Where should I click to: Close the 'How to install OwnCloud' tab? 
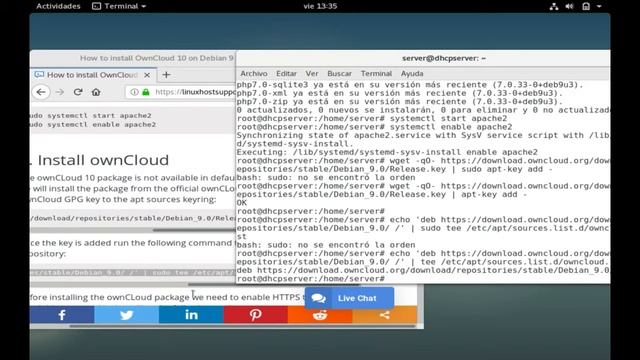click(x=147, y=75)
